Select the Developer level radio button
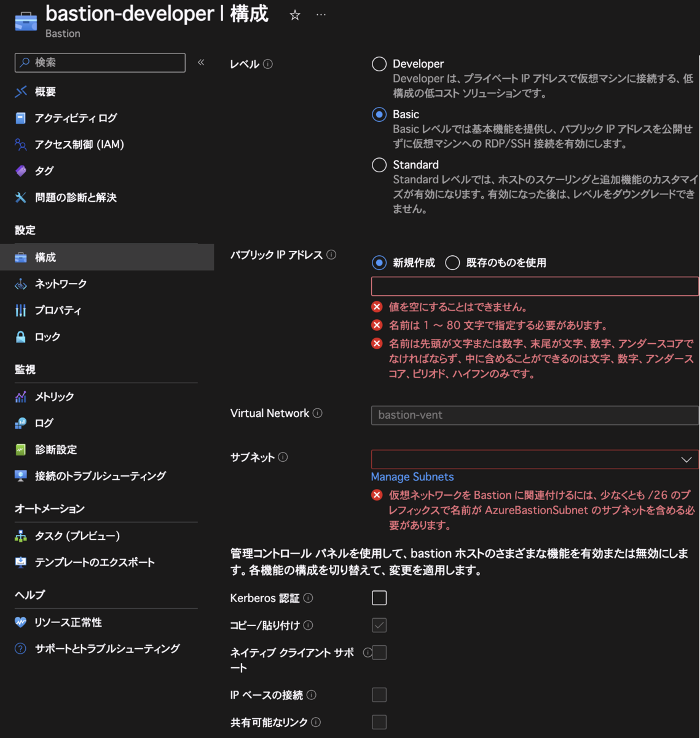 point(379,64)
